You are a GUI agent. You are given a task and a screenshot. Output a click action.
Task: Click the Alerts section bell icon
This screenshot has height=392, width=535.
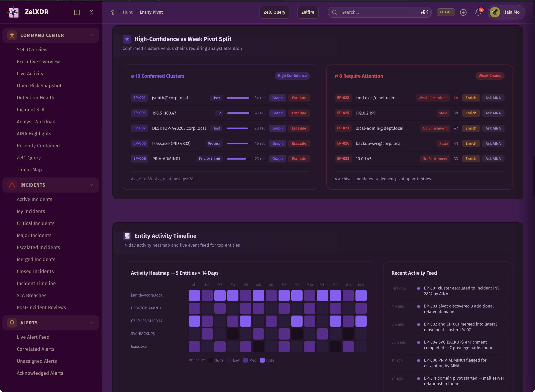point(12,323)
